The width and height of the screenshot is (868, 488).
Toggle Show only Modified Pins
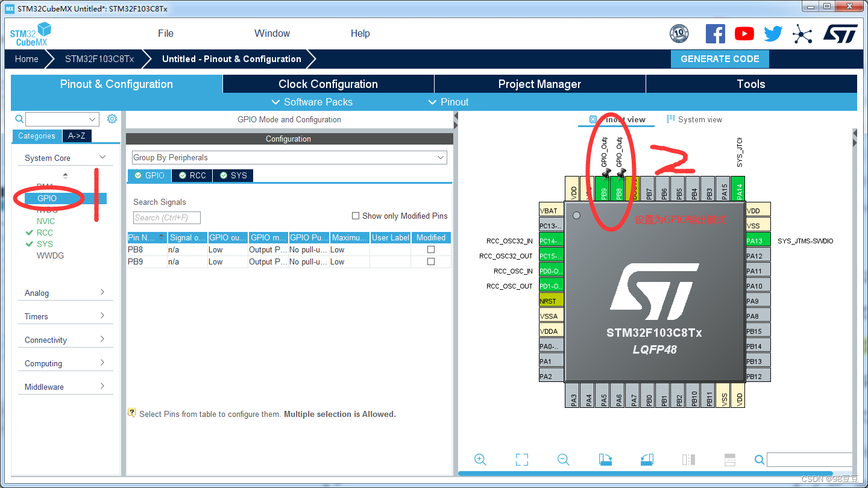(356, 216)
